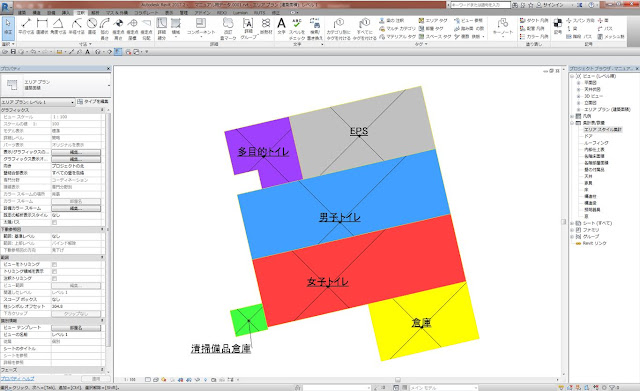Screen dimensions: 640x391
Task: Select Area Schedule item in Project Browser
Action: (603, 129)
